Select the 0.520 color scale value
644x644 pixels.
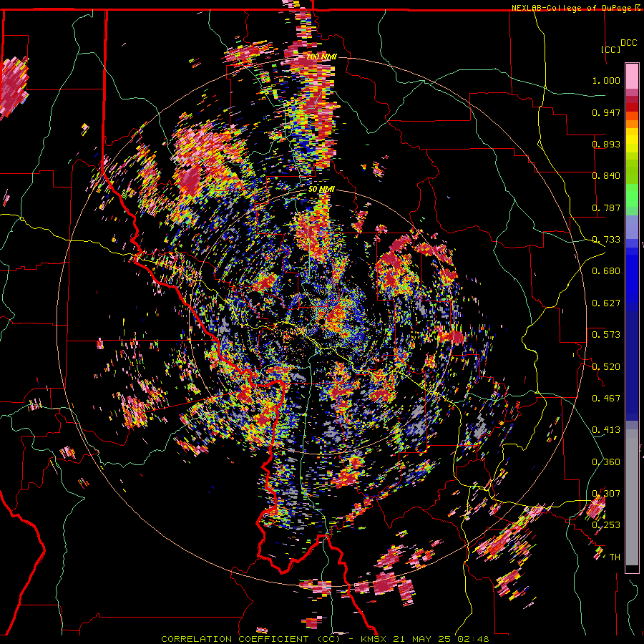(x=606, y=367)
